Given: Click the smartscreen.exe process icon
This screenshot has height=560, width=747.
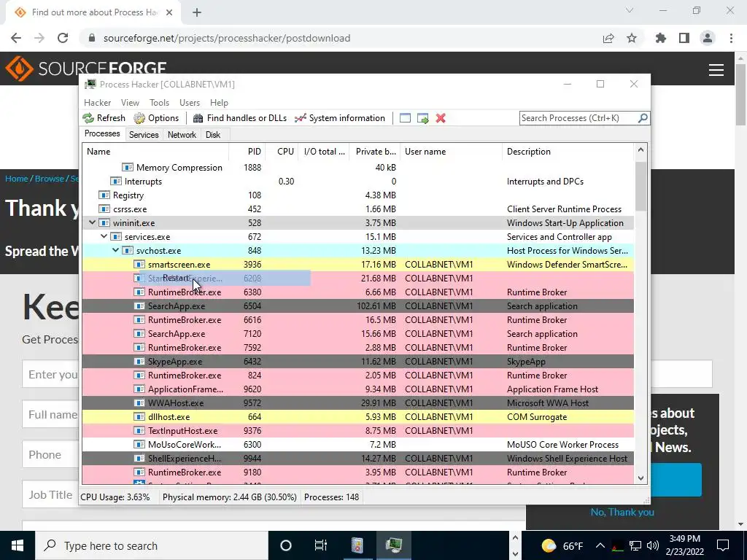Looking at the screenshot, I should click(x=139, y=264).
